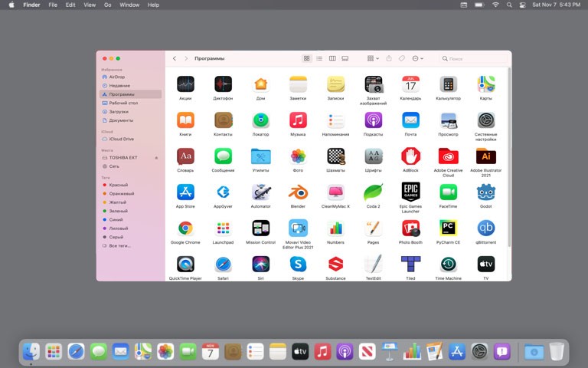
Task: Open the action menu with ellipsis
Action: (x=417, y=58)
